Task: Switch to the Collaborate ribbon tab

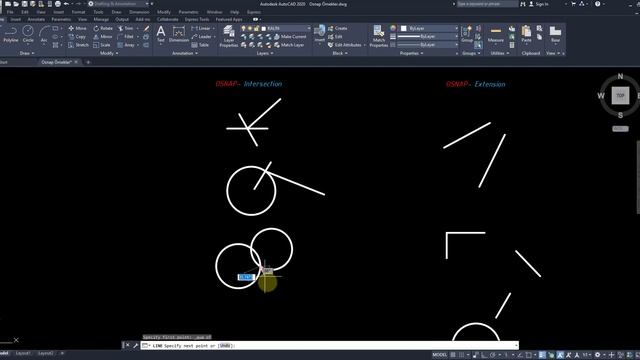Action: point(167,19)
